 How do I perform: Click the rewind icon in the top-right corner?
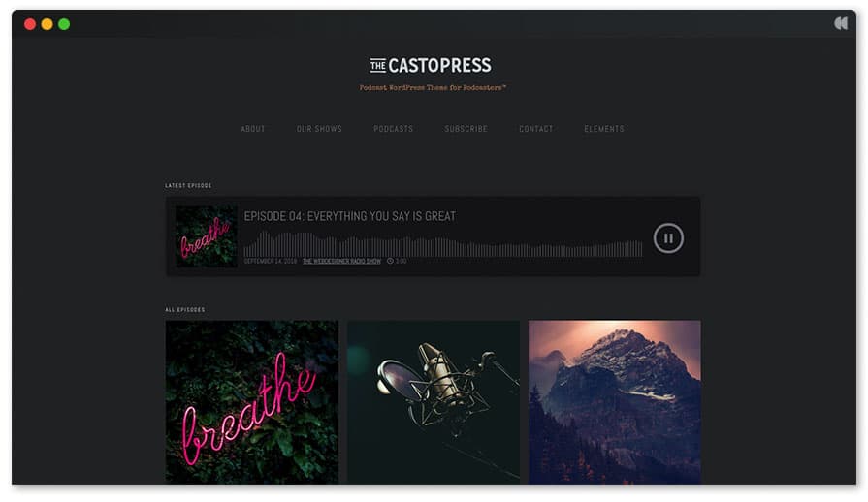840,23
